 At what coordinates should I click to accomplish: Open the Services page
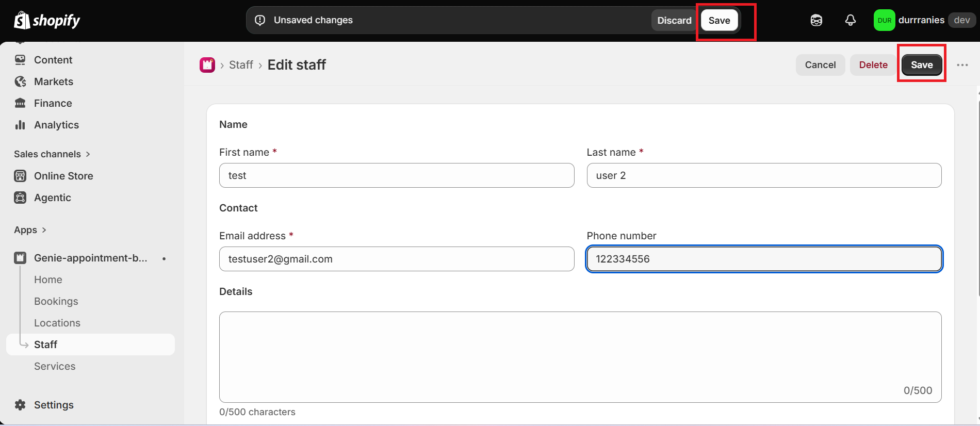pyautogui.click(x=55, y=366)
